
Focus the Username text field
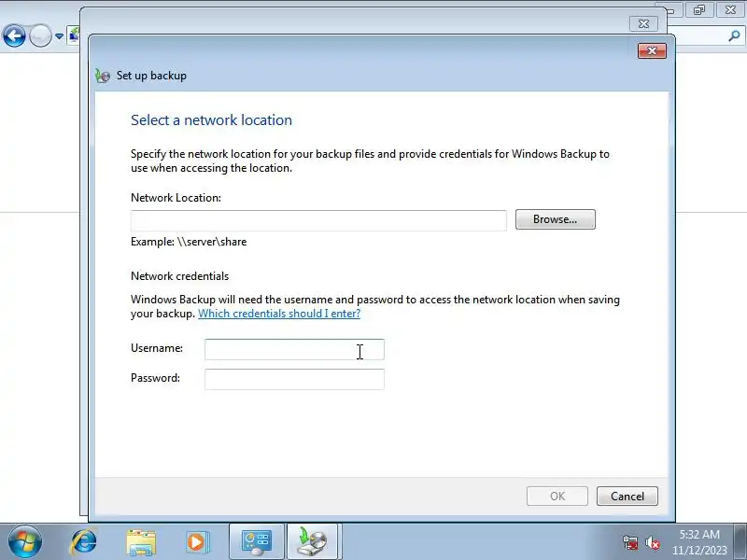(294, 349)
